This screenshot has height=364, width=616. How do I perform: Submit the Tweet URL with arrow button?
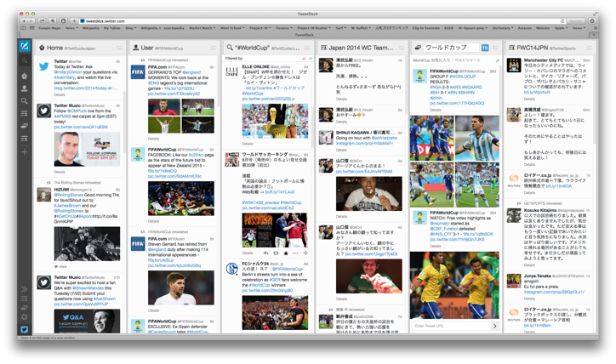494,326
